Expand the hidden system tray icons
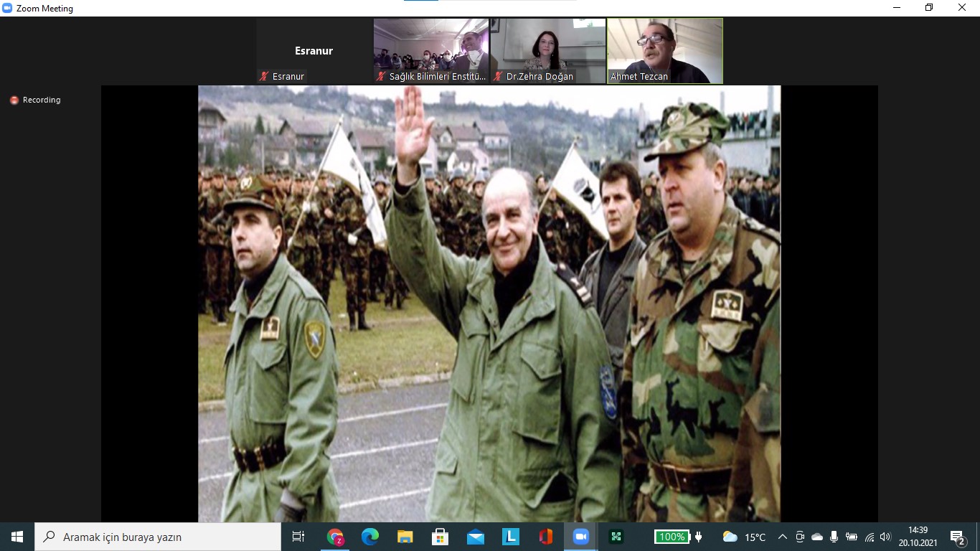The height and width of the screenshot is (551, 980). 783,537
